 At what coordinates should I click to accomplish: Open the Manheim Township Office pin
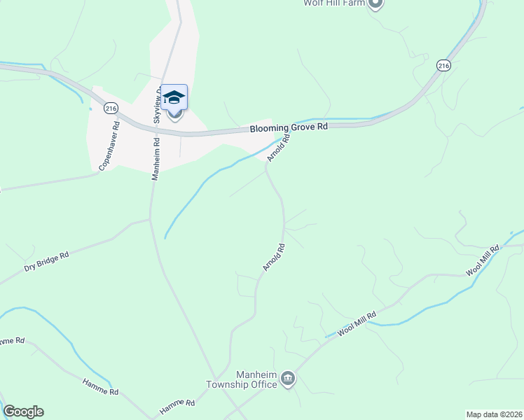pos(287,379)
